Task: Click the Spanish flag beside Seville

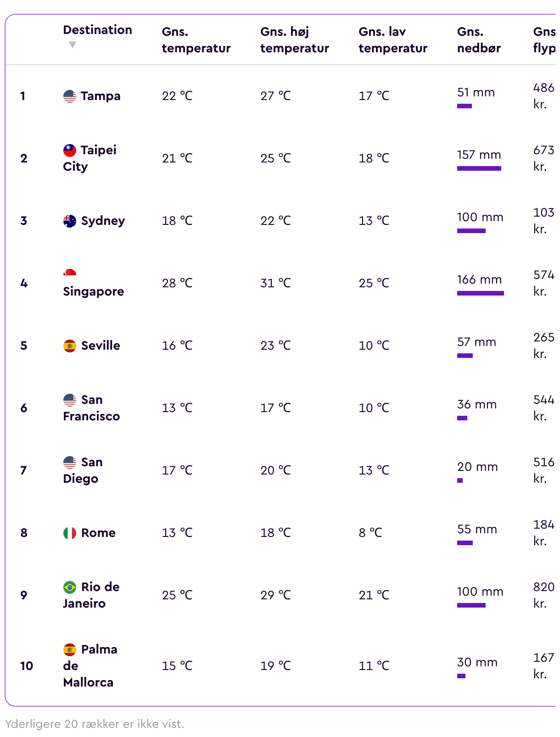Action: [70, 346]
